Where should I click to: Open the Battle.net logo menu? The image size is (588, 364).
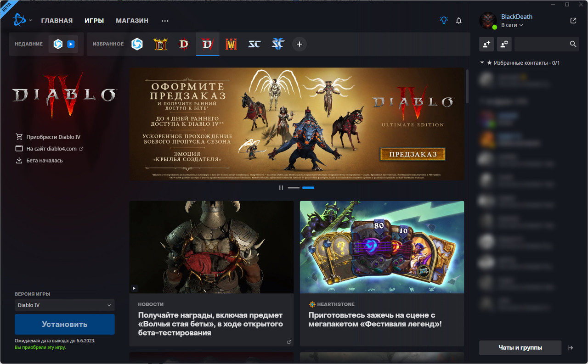click(x=19, y=20)
